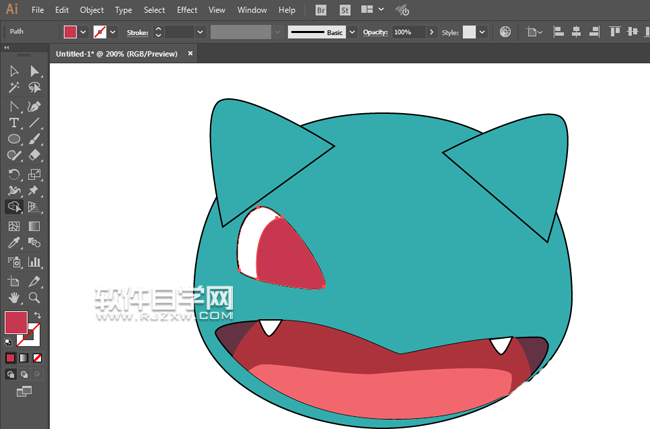Swap fill and stroke colors
Viewport: 650px width, 429px height.
coord(38,315)
